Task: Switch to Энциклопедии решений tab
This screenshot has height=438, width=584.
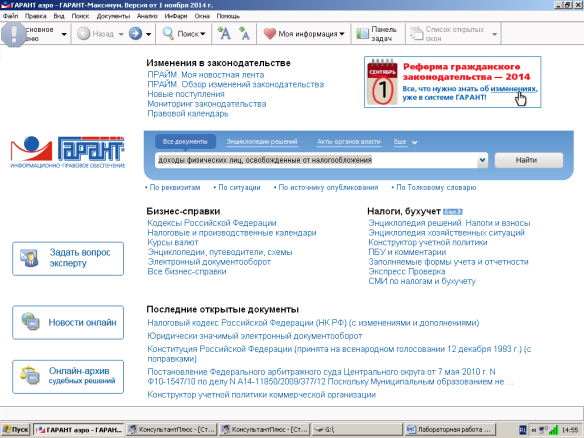Action: pos(262,142)
